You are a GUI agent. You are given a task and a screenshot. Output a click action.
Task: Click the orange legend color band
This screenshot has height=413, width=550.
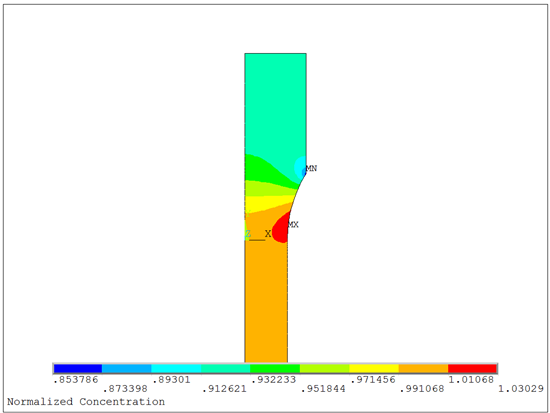[x=423, y=369]
